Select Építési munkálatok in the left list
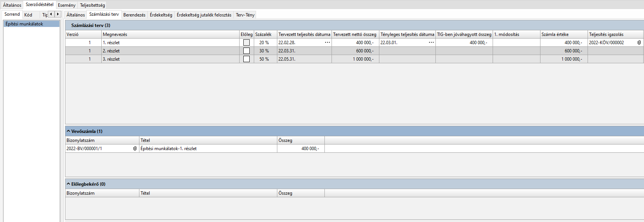 pyautogui.click(x=32, y=24)
